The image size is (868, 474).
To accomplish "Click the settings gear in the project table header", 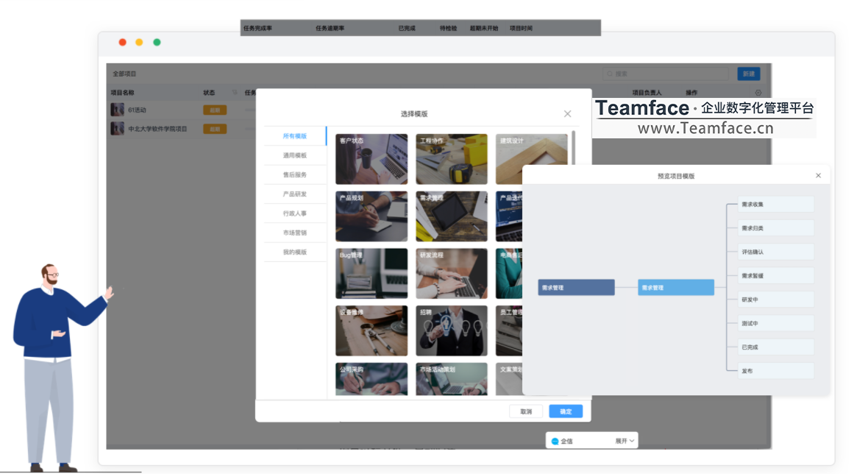I will 758,93.
